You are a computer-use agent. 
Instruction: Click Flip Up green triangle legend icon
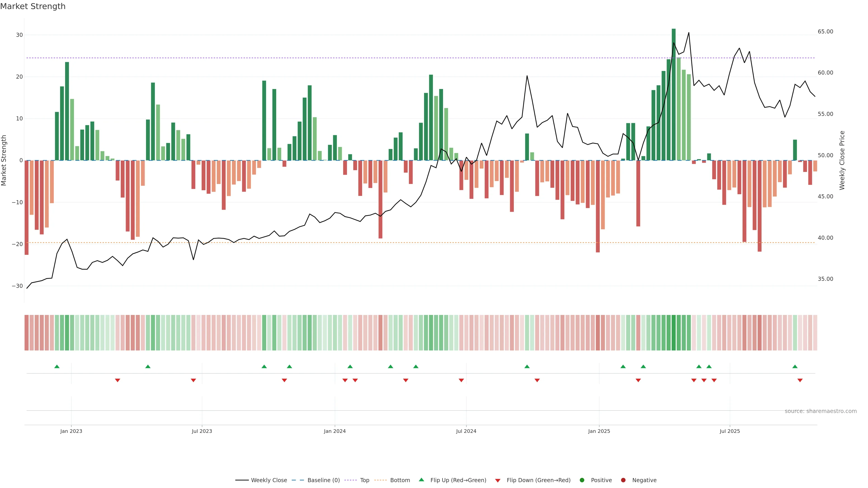[421, 480]
